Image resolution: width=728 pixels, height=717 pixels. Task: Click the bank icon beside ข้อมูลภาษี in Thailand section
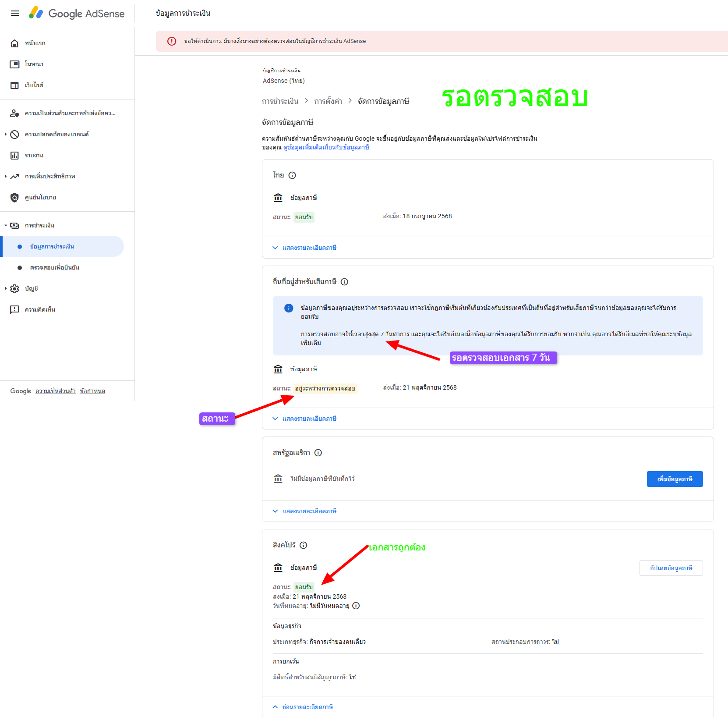[x=278, y=198]
